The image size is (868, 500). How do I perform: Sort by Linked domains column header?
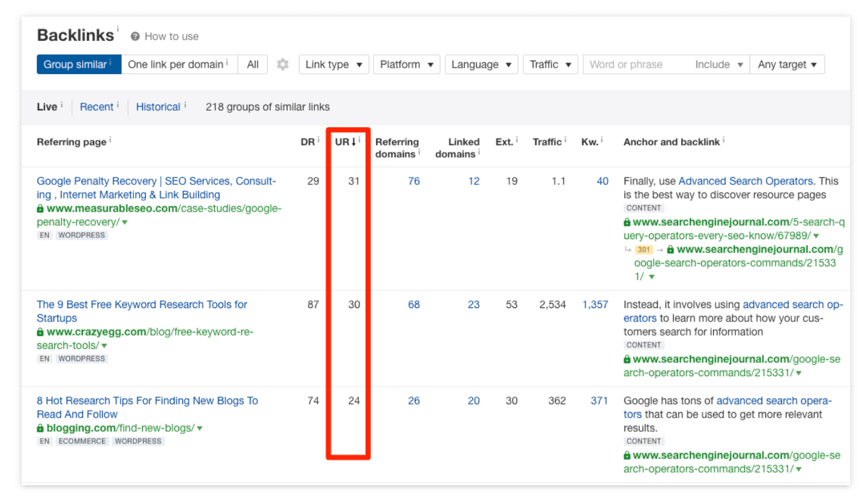coord(457,148)
